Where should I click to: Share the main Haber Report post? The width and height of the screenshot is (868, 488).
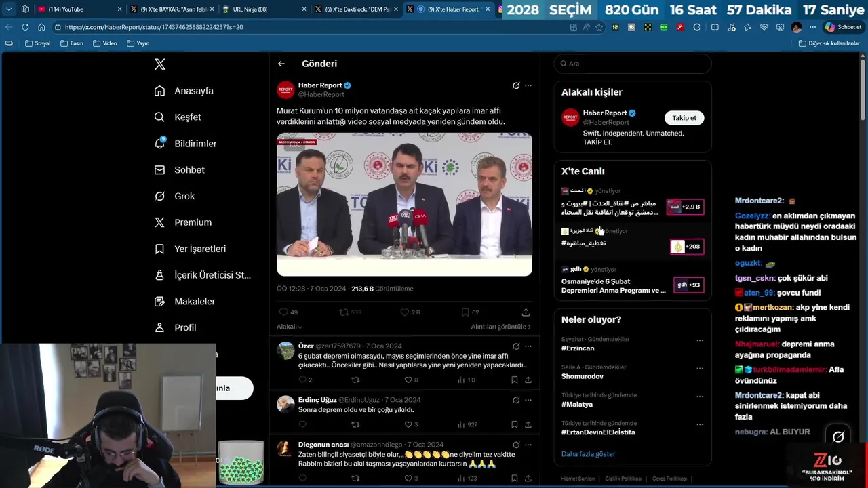pos(526,312)
